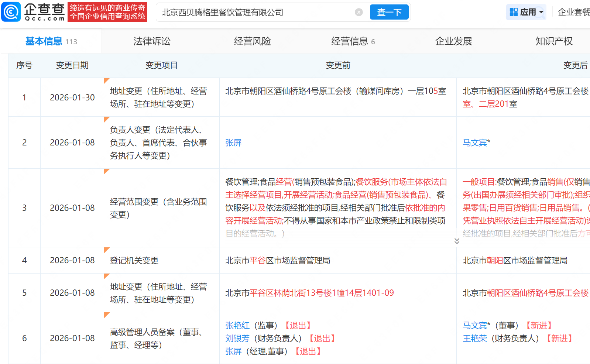Click the Qcc.com logo icon
The width and height of the screenshot is (590, 364).
[x=11, y=12]
